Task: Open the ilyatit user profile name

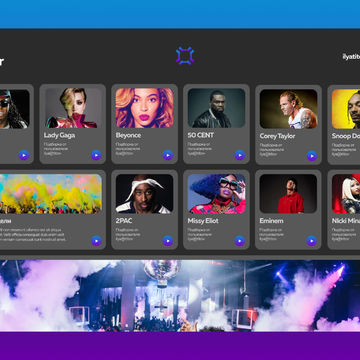Action: [351, 57]
